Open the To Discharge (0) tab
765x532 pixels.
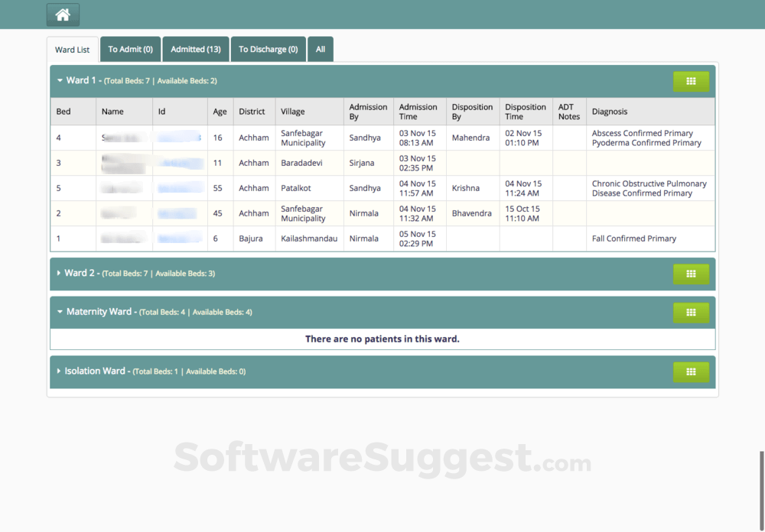(x=268, y=50)
